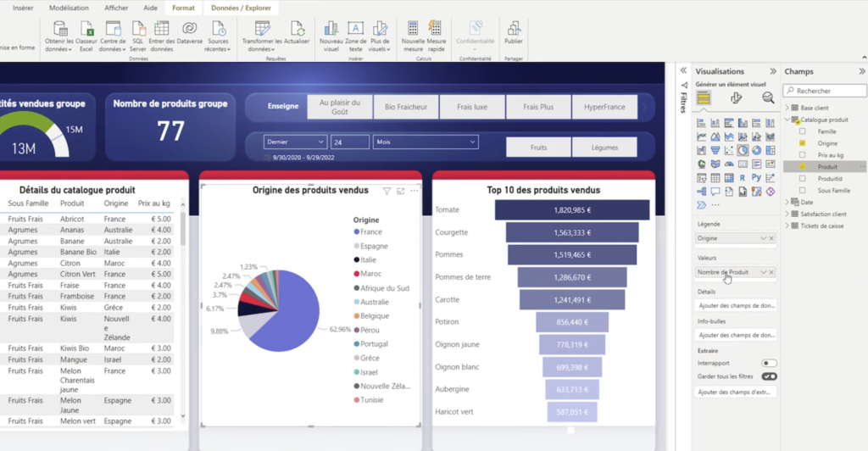Click Actualiser in the ribbon
The height and width of the screenshot is (451, 868).
[297, 33]
